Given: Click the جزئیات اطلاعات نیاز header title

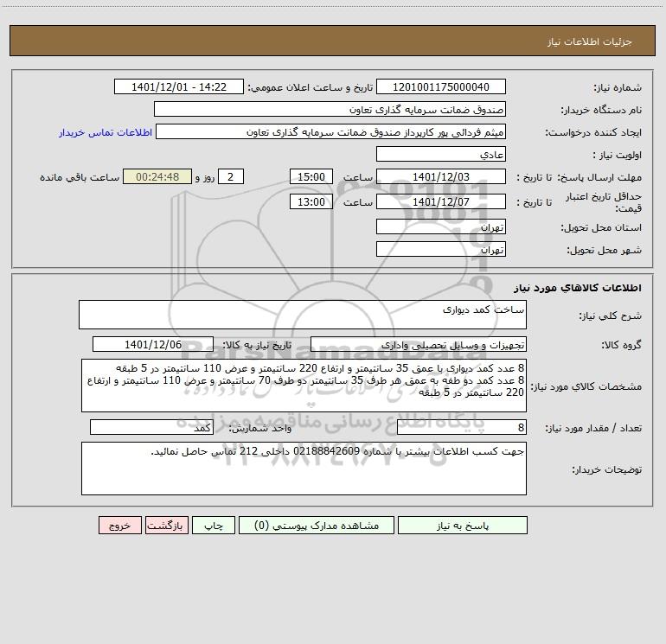Looking at the screenshot, I should tap(589, 41).
